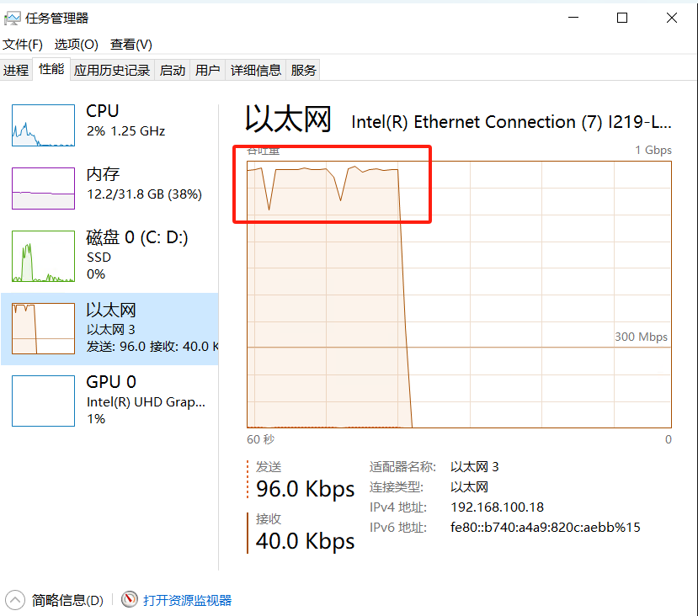Click the chevron icon beside 简略信息

point(13,599)
